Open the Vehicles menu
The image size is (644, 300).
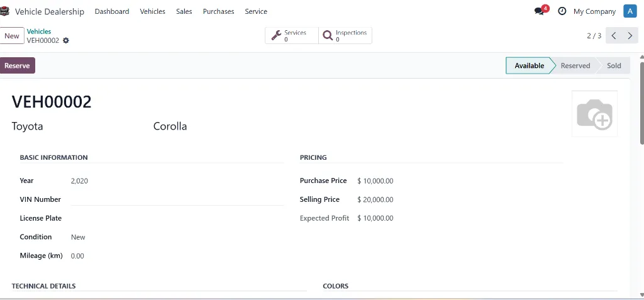(152, 11)
